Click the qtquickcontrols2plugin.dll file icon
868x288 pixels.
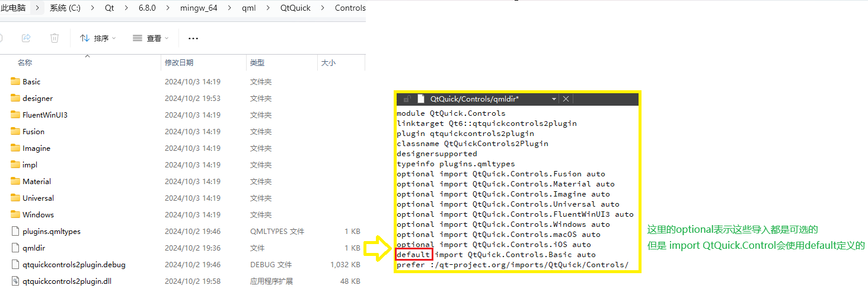(15, 281)
